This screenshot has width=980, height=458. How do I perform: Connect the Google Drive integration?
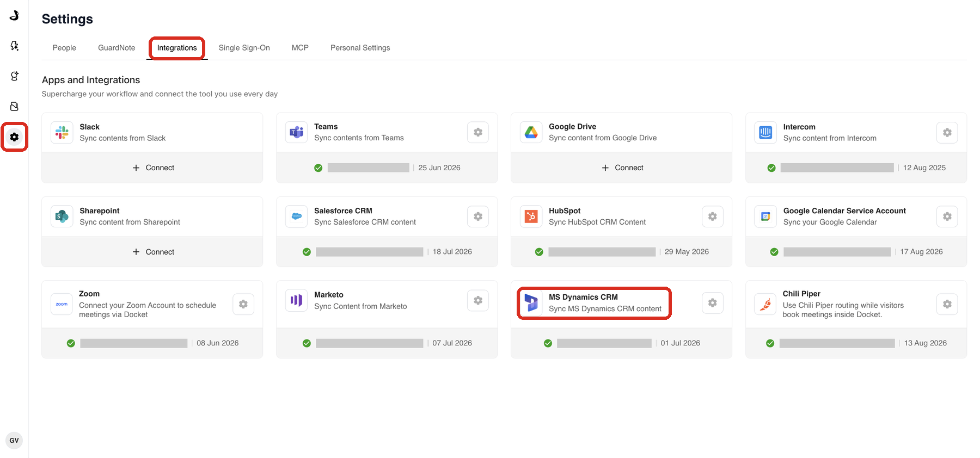622,168
